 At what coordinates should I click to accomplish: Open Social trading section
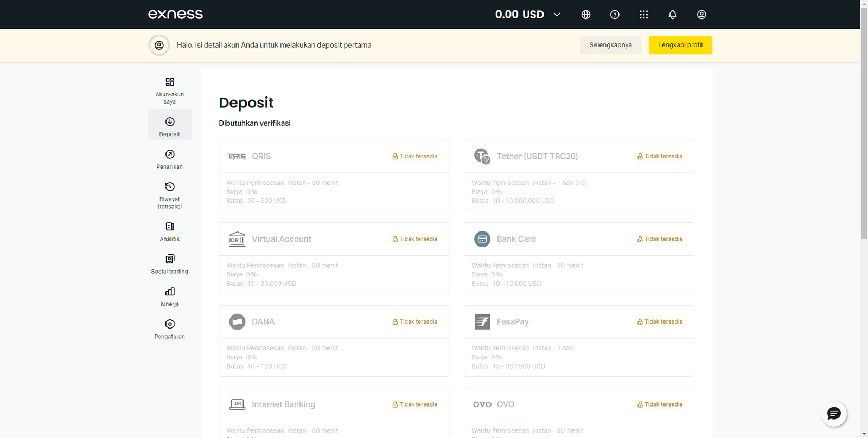(170, 264)
